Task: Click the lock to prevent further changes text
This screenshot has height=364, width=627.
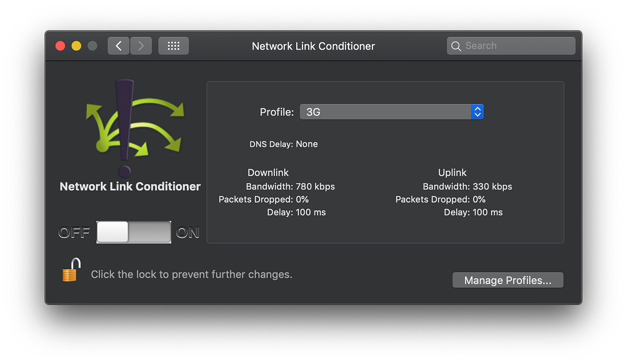Action: [x=191, y=274]
